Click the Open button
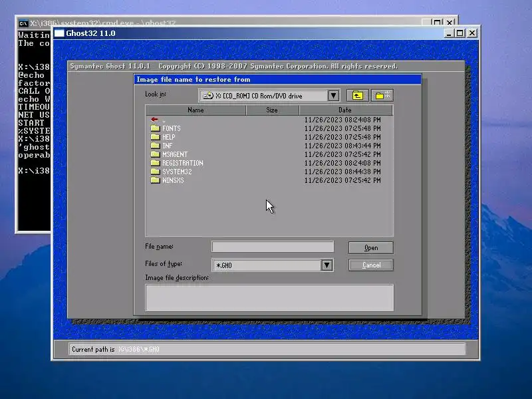This screenshot has height=399, width=532. (371, 247)
